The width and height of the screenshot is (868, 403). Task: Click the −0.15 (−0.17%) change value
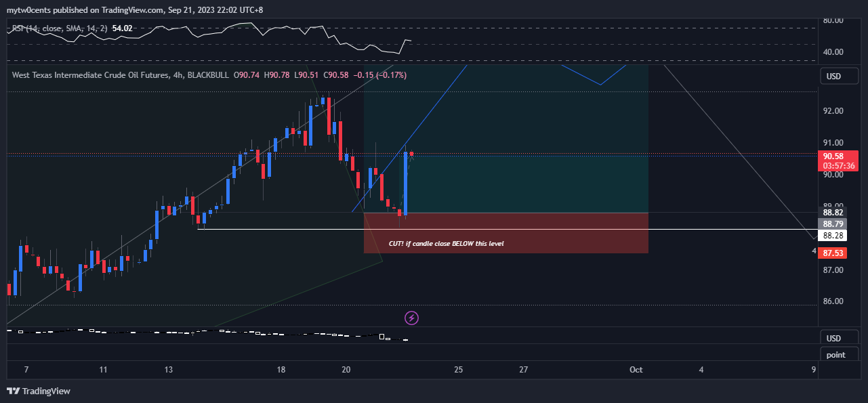379,75
